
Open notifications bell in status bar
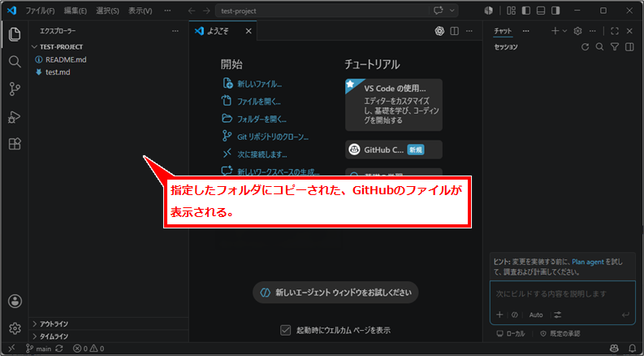[x=633, y=349]
